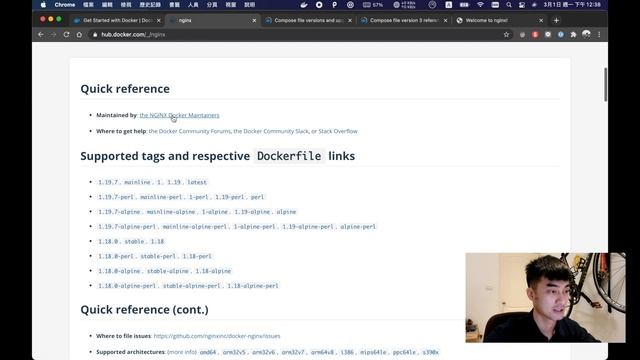Open the ppc64le architecture link
Viewport: 640px width, 360px height.
click(x=404, y=352)
